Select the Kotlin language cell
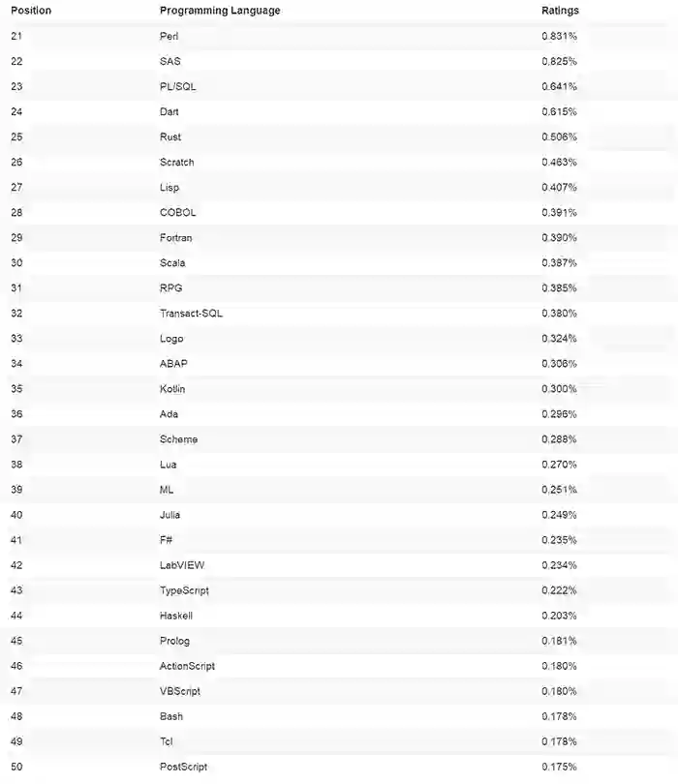This screenshot has width=678, height=784. pyautogui.click(x=172, y=388)
